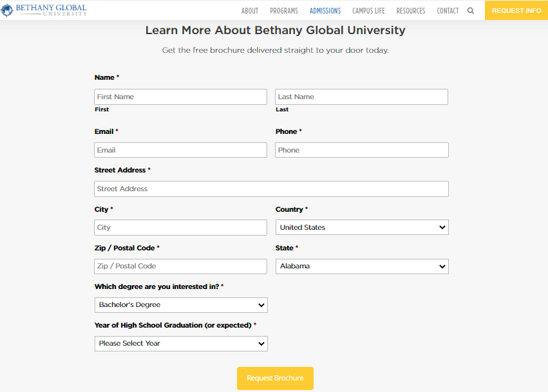The image size is (548, 392).
Task: Focus the Email input field
Action: point(180,150)
